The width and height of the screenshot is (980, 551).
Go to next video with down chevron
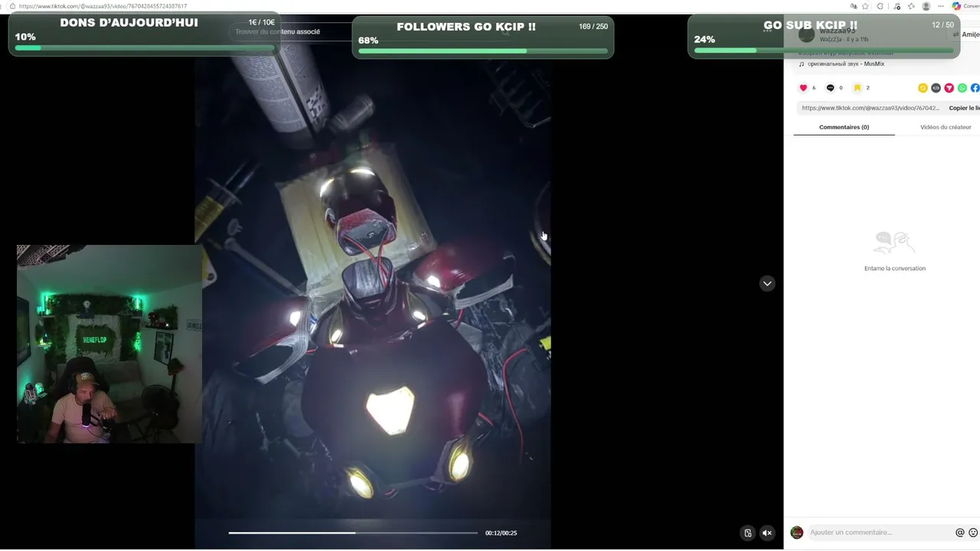click(767, 283)
